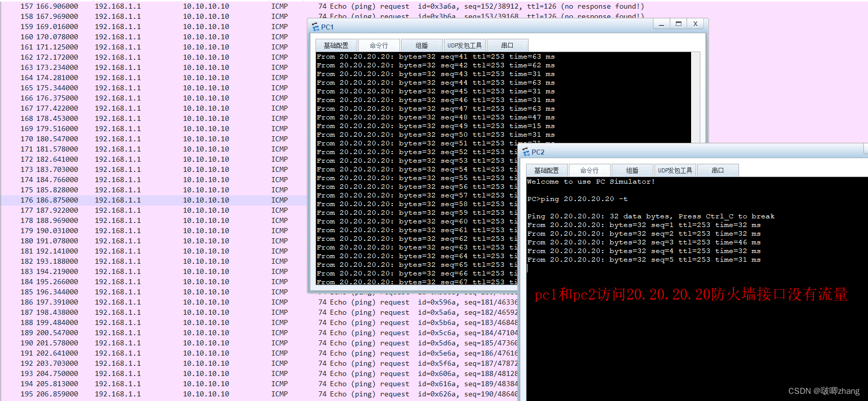Open the 串口 tab in PC2 window
The width and height of the screenshot is (868, 401).
tap(718, 170)
